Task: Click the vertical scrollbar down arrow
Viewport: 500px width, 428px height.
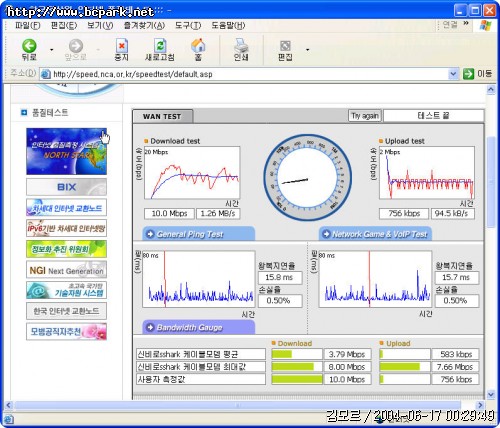Action: click(x=491, y=395)
